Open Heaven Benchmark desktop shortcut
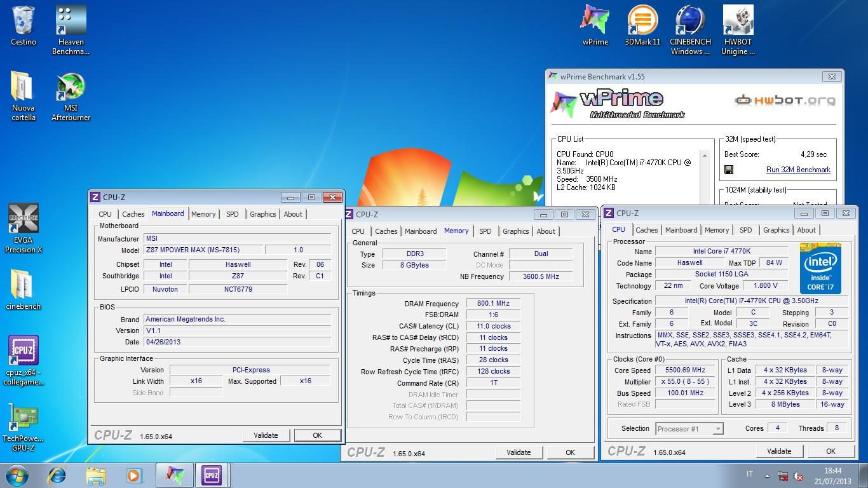 [71, 30]
